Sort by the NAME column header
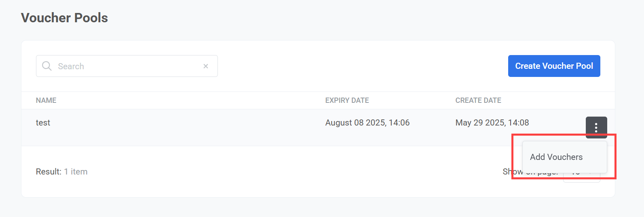 (46, 100)
